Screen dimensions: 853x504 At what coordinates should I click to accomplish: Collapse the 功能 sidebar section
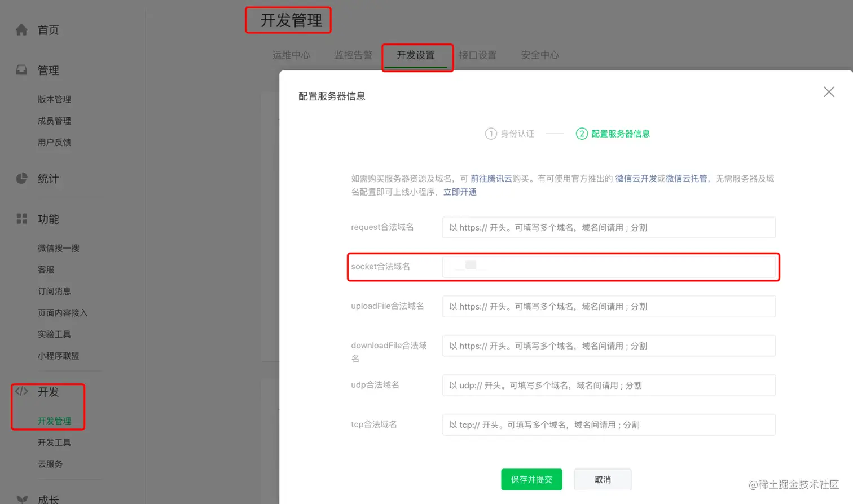(x=49, y=219)
